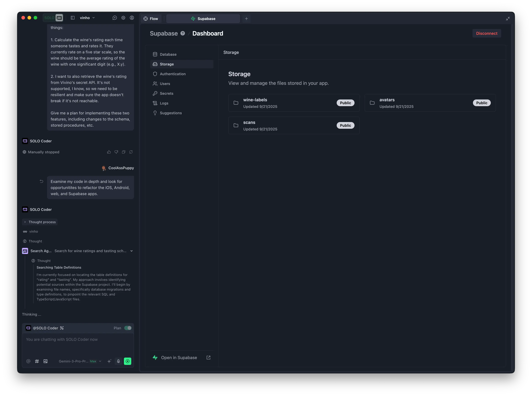Click the sparkle enhance prompt icon
Viewport: 532px width, 396px height.
[109, 361]
